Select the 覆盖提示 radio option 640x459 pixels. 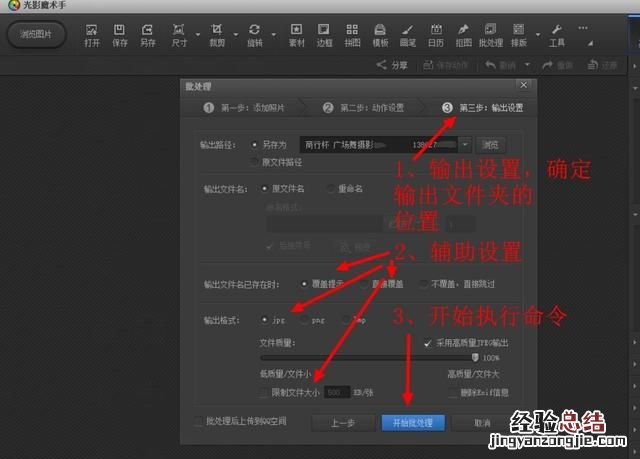304,284
